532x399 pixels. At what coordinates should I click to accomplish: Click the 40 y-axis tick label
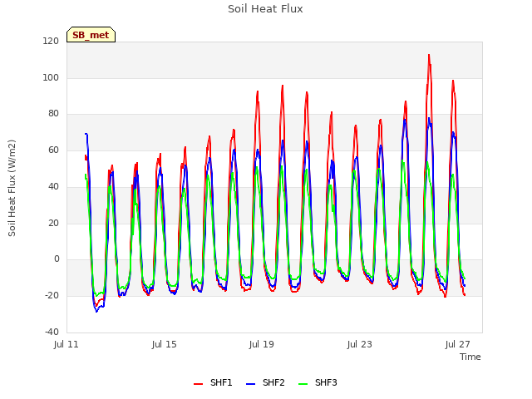pyautogui.click(x=53, y=186)
